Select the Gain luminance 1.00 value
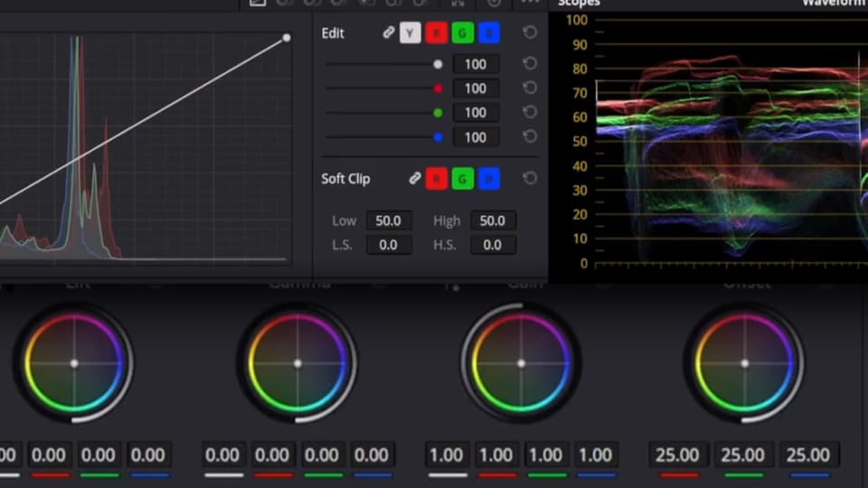The height and width of the screenshot is (488, 868). (x=446, y=455)
